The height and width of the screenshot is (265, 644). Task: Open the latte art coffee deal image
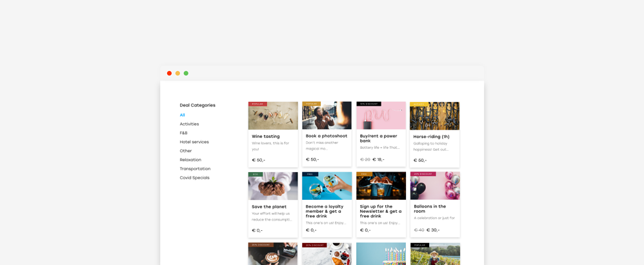273,254
